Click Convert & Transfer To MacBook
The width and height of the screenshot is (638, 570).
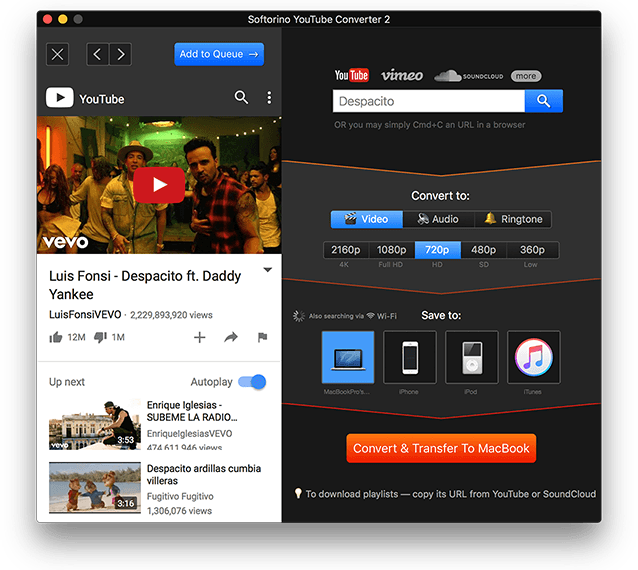(x=441, y=448)
